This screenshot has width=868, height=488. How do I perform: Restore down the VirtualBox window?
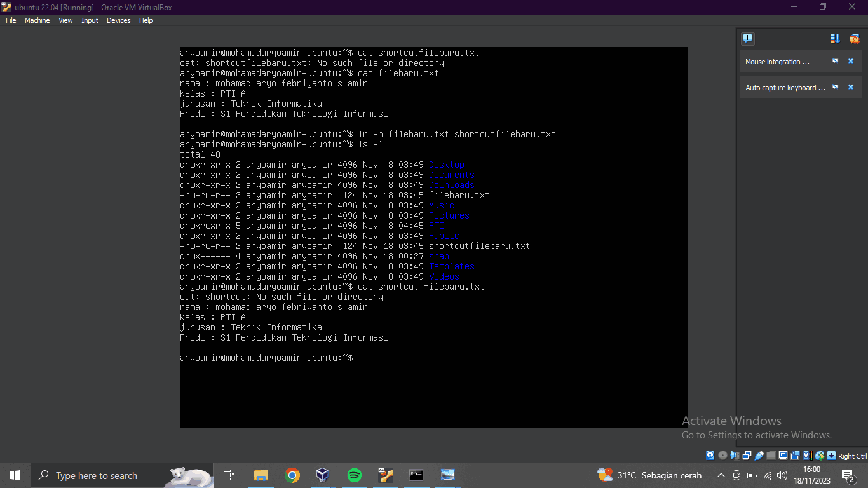coord(823,7)
